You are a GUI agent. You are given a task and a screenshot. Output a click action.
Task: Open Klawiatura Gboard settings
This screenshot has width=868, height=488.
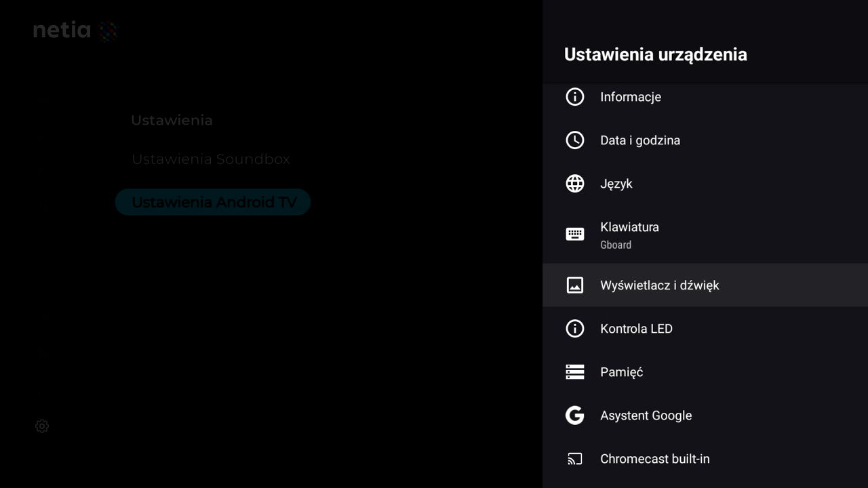705,235
